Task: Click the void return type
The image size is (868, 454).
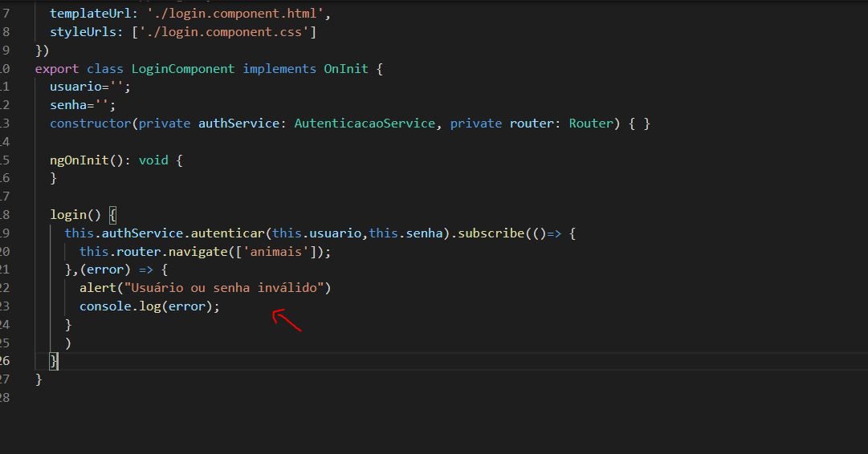Action: (153, 160)
